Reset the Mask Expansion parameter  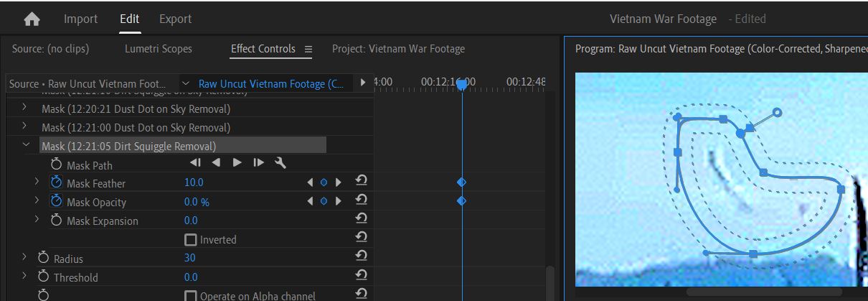pyautogui.click(x=362, y=218)
